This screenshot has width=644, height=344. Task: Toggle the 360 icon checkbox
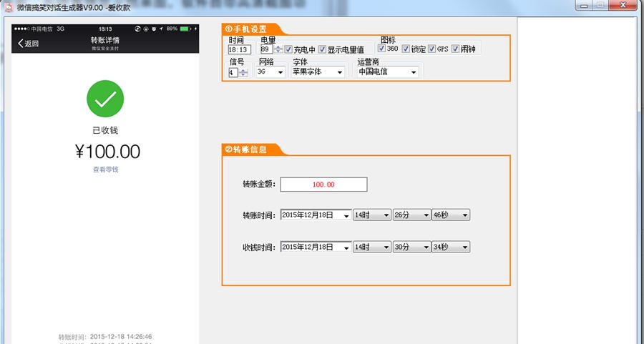point(381,49)
